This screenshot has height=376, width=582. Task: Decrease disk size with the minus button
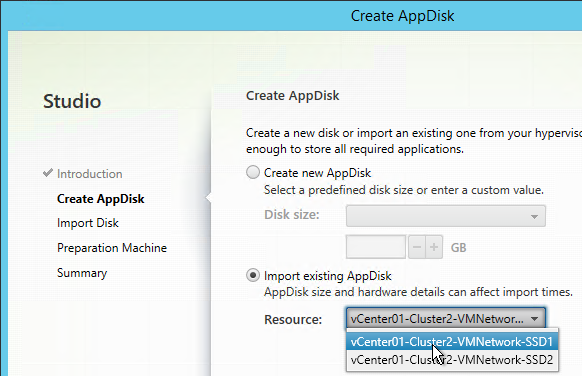tap(417, 247)
